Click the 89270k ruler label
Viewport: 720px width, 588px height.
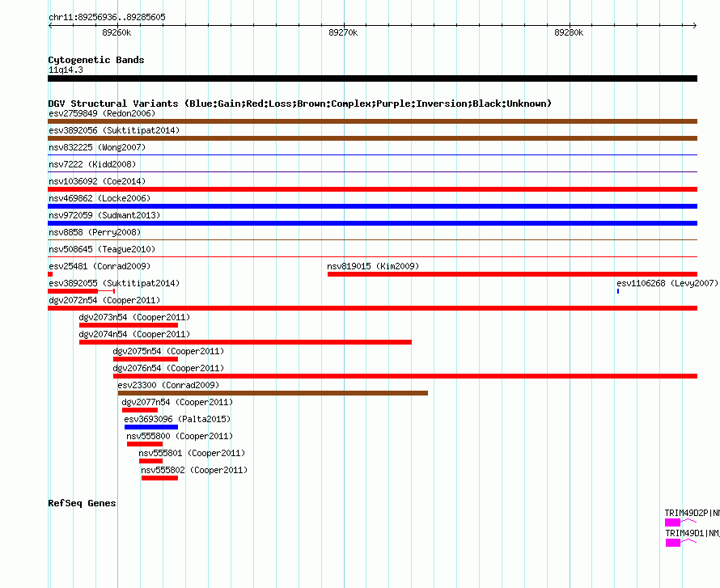click(x=343, y=32)
